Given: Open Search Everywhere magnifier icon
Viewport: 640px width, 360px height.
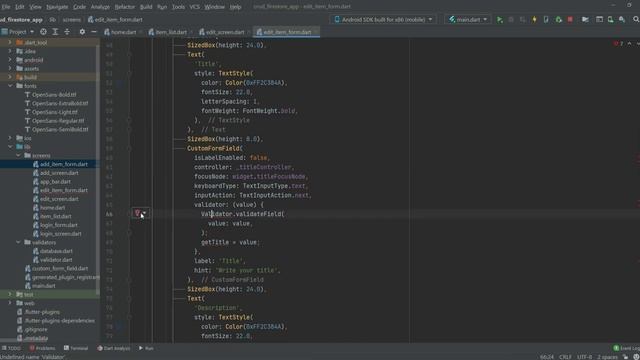Looking at the screenshot, I should (636, 20).
